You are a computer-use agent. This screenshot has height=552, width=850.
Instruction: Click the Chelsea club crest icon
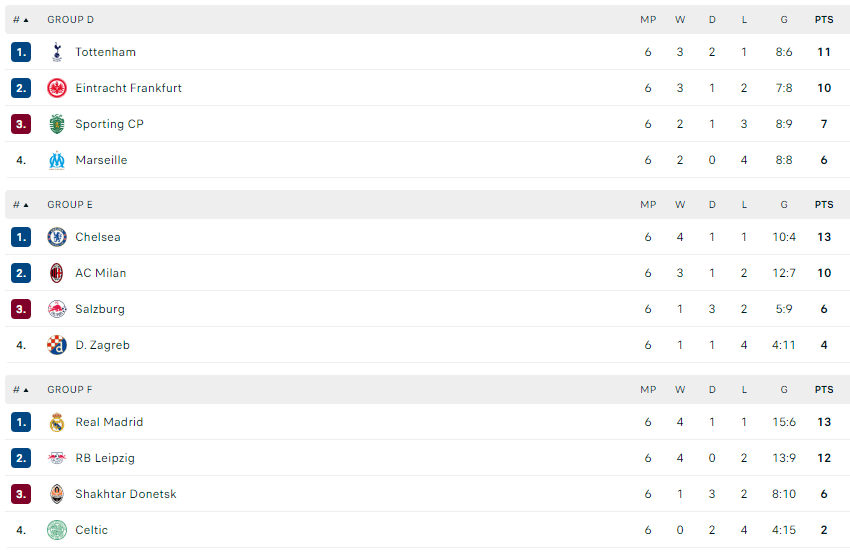click(x=57, y=237)
